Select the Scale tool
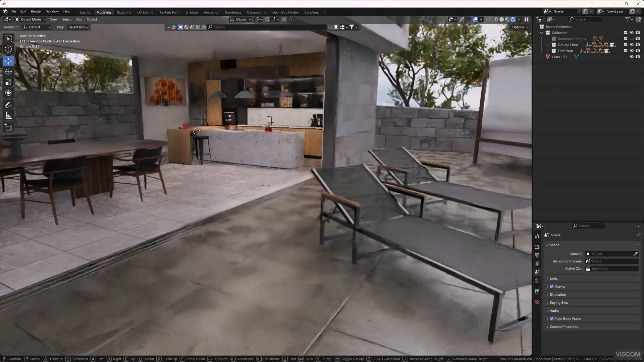Image resolution: width=644 pixels, height=362 pixels. pyautogui.click(x=8, y=82)
